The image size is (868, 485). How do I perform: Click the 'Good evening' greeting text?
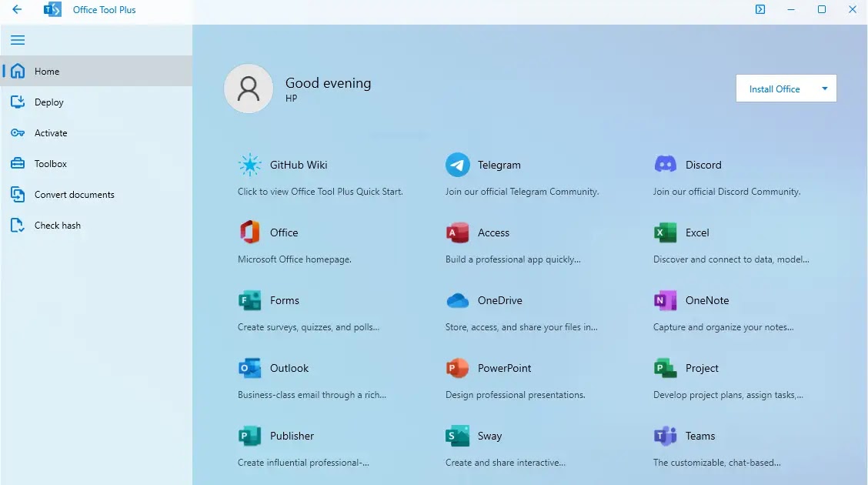point(329,83)
